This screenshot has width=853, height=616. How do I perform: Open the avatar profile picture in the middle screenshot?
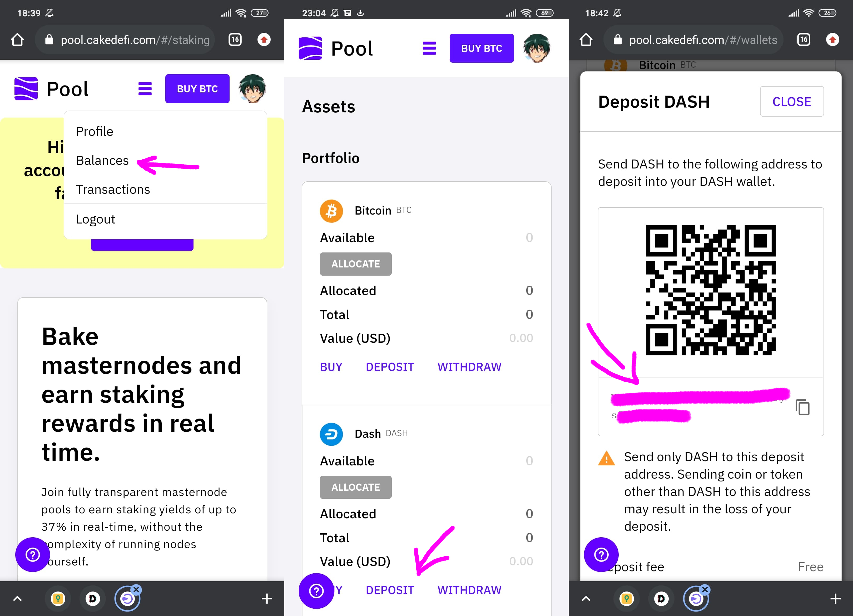coord(537,48)
